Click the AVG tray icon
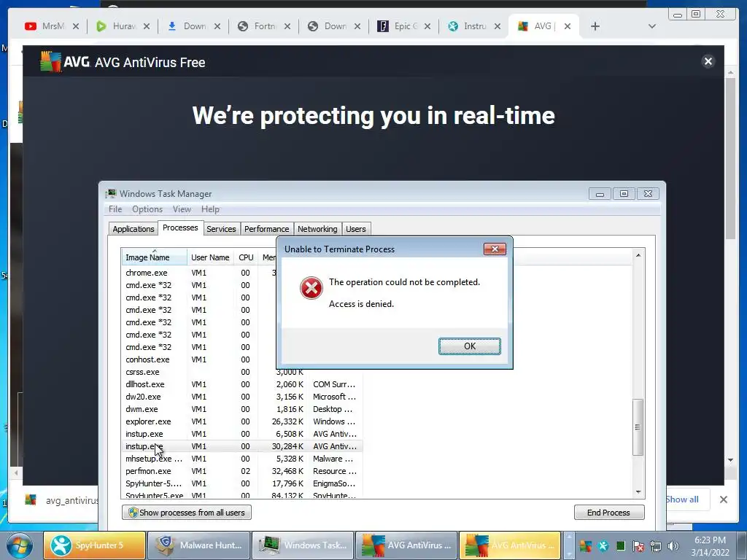This screenshot has height=560, width=747. click(x=586, y=545)
